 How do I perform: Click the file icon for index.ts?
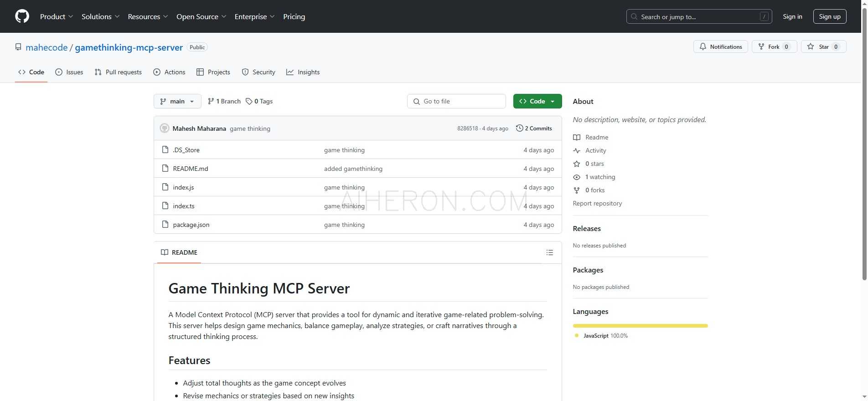[165, 206]
